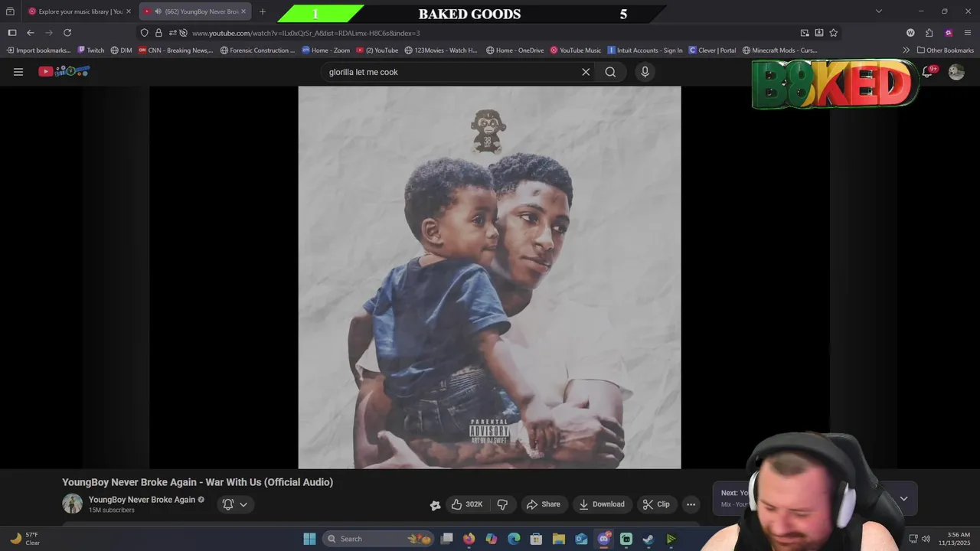This screenshot has width=980, height=551.
Task: Open Forensic Construction bookmark
Action: coord(257,51)
